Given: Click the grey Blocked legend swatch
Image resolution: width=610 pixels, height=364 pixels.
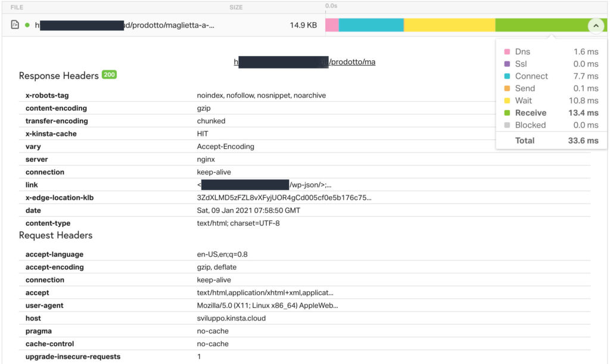Looking at the screenshot, I should (507, 125).
